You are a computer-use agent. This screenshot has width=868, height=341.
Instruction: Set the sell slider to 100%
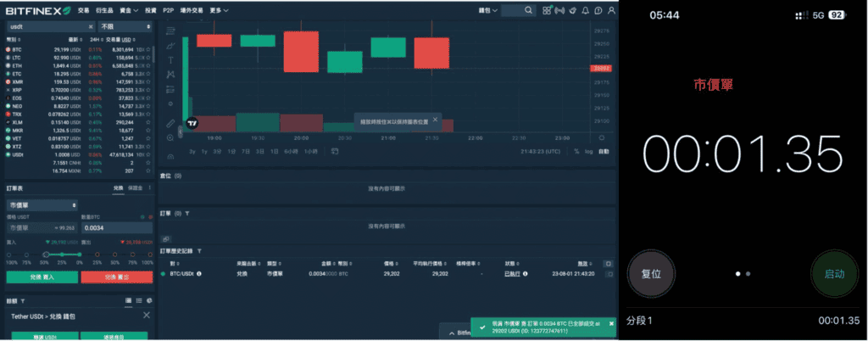(x=149, y=254)
